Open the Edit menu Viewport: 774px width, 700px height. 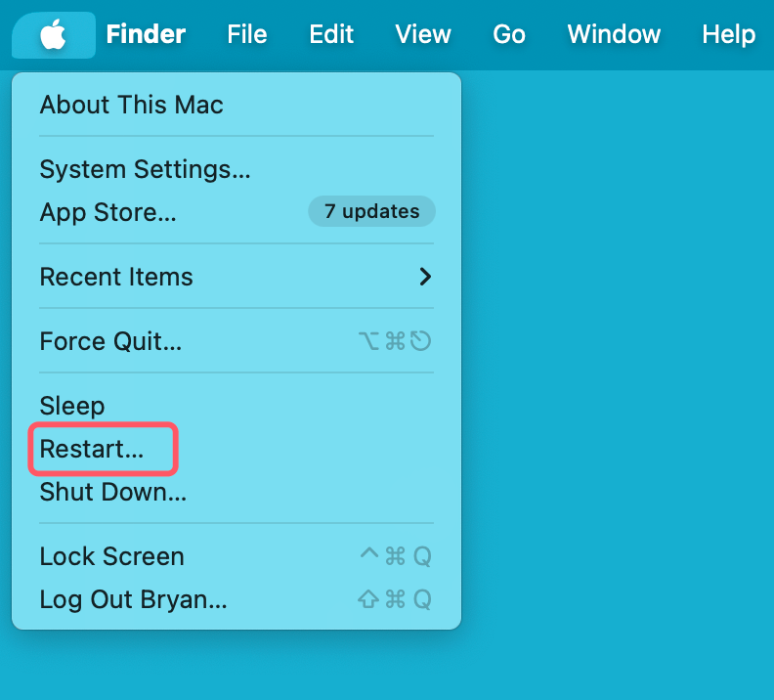point(331,35)
